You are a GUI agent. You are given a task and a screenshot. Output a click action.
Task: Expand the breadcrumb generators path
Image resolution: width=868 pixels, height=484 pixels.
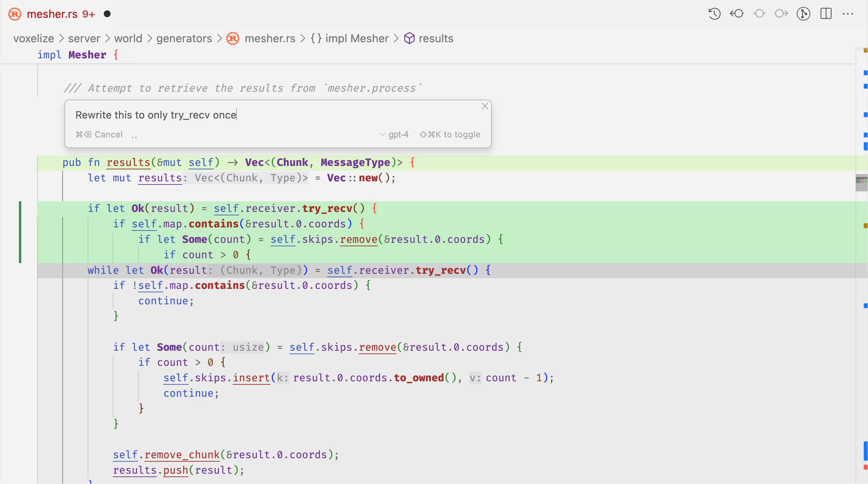point(184,38)
